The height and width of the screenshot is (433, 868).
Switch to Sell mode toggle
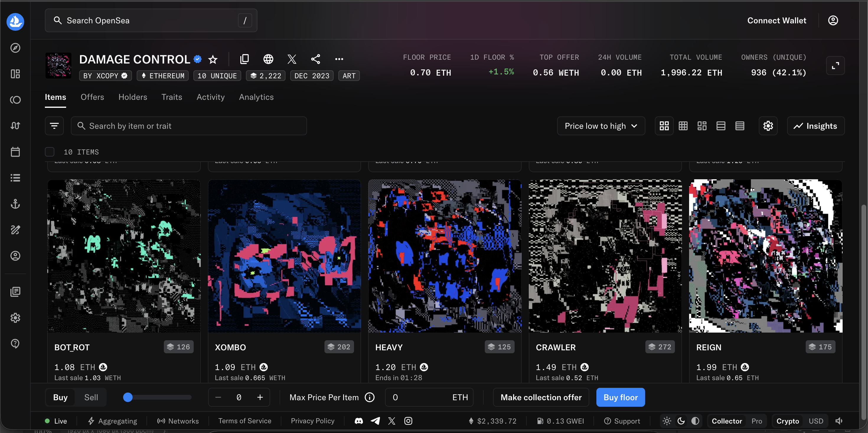[91, 397]
